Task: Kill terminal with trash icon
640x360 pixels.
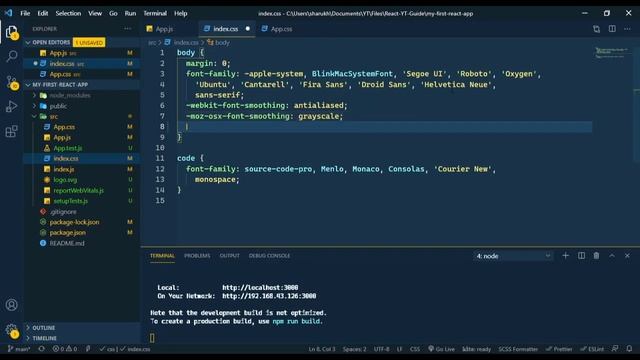Action: 596,256
